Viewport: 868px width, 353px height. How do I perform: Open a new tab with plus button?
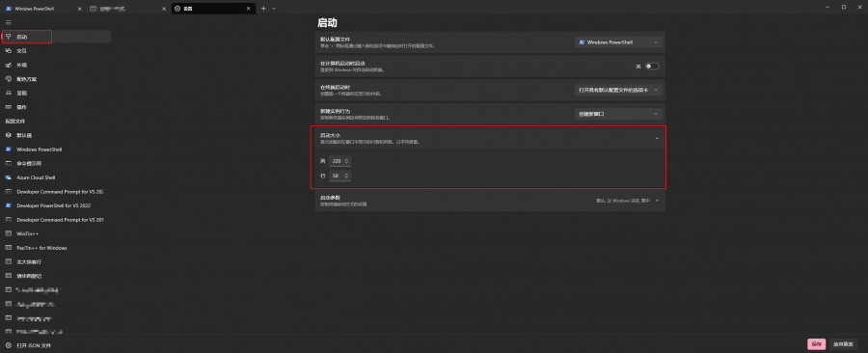point(263,9)
